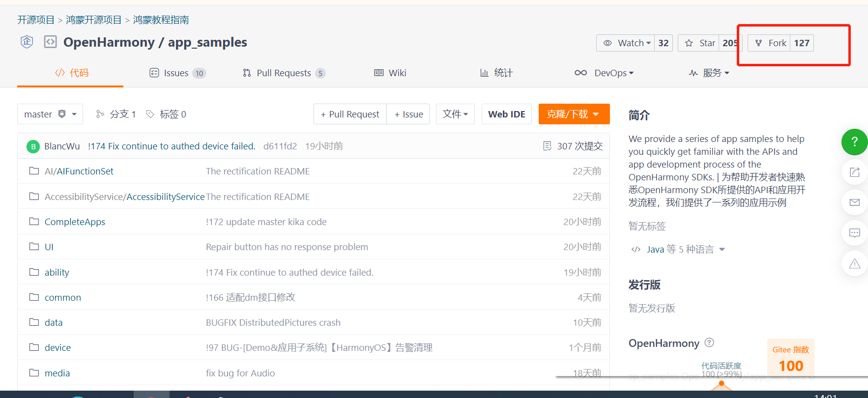This screenshot has height=398, width=868.
Task: Click the folder icon for AI/AIFunctionSet
Action: tap(34, 171)
